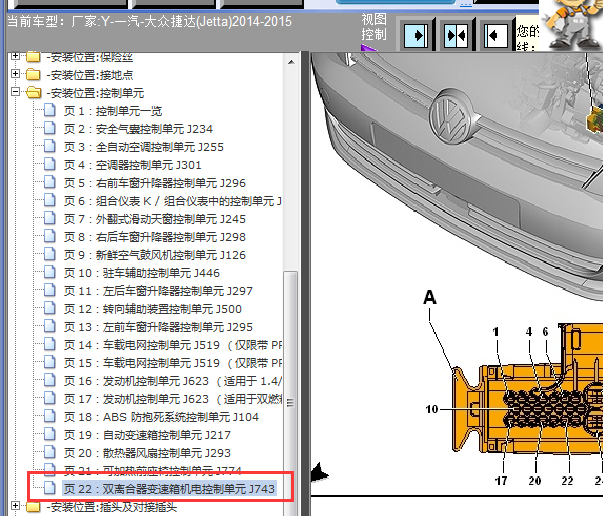Select 页 18 : ABS 防抱死系统控制单元 J104
Image resolution: width=603 pixels, height=516 pixels.
point(161,417)
